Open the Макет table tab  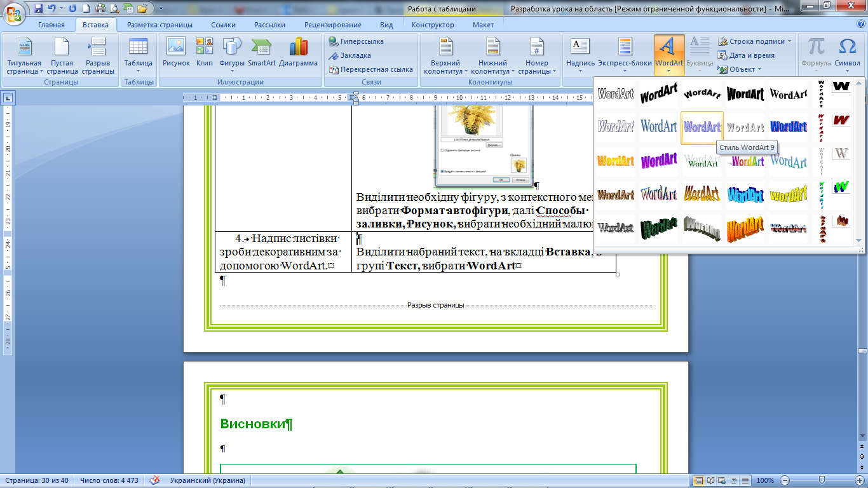click(x=483, y=25)
